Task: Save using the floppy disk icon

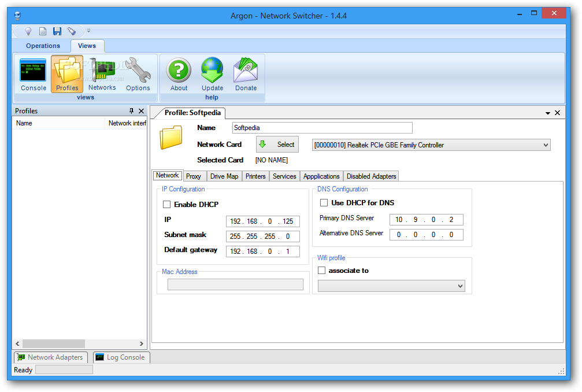Action: 57,31
